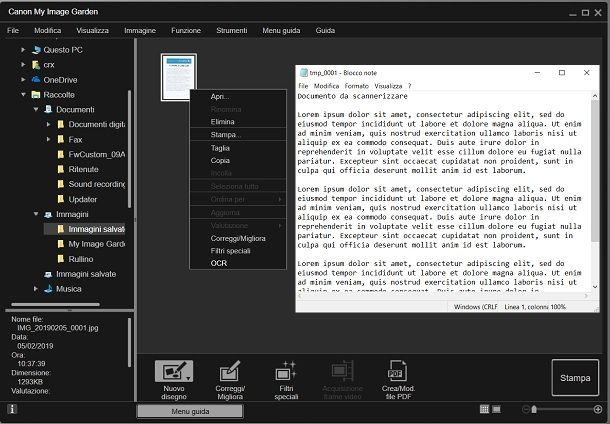Click the Updater folder icon

point(61,199)
